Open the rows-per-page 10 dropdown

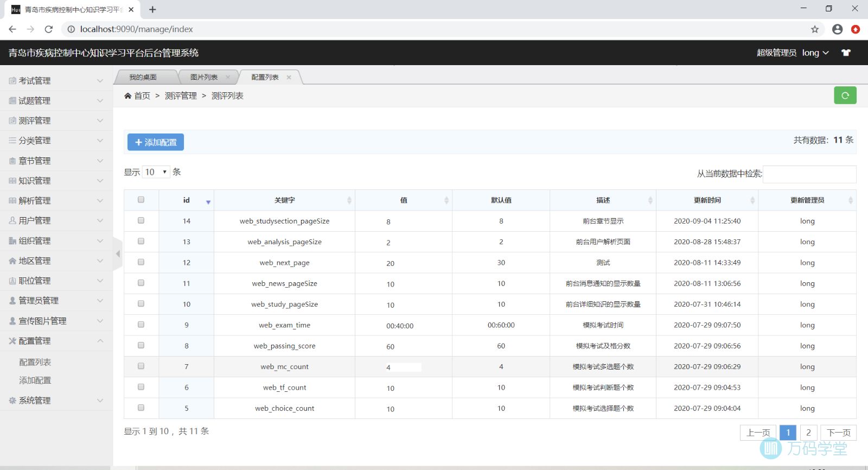(156, 172)
